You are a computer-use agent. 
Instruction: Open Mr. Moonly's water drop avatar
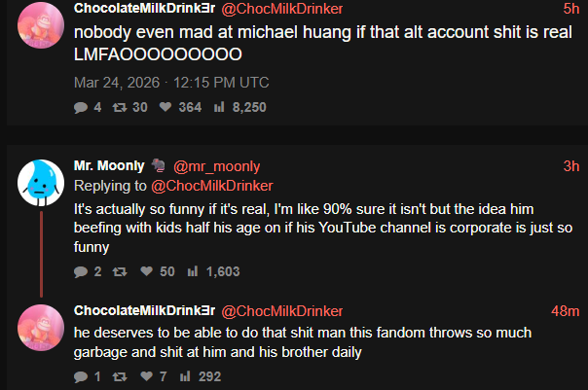[41, 183]
